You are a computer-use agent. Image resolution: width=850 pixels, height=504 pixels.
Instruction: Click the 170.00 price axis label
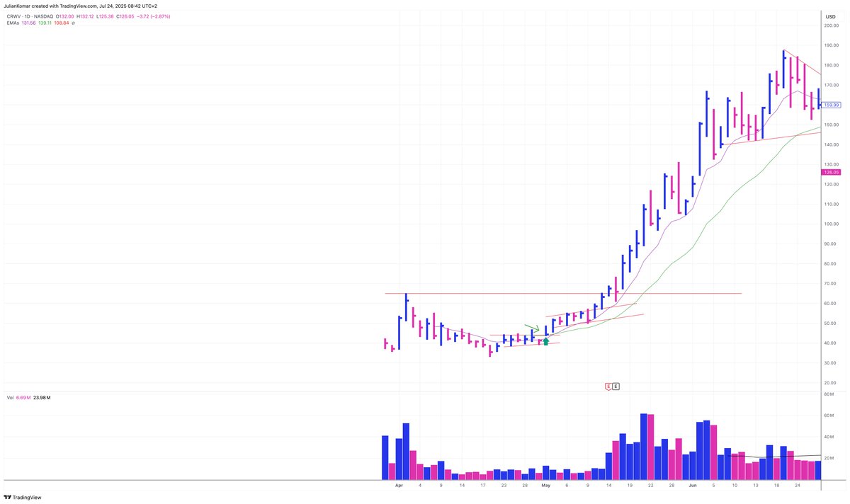pyautogui.click(x=832, y=85)
